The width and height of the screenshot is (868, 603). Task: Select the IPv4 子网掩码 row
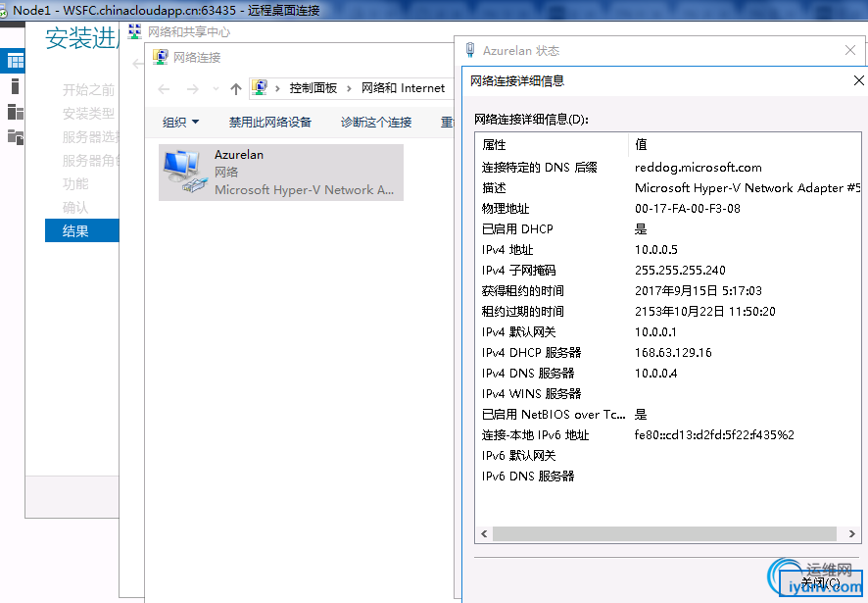click(x=667, y=270)
